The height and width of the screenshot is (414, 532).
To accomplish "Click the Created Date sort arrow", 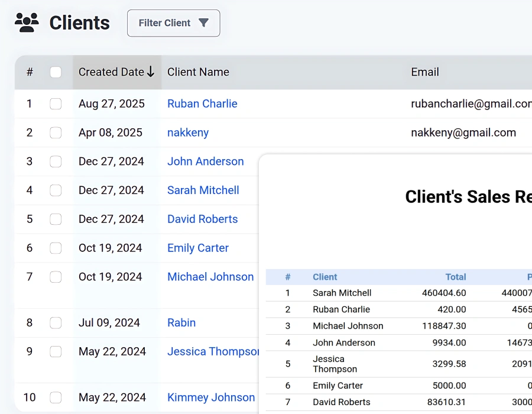I will 151,72.
